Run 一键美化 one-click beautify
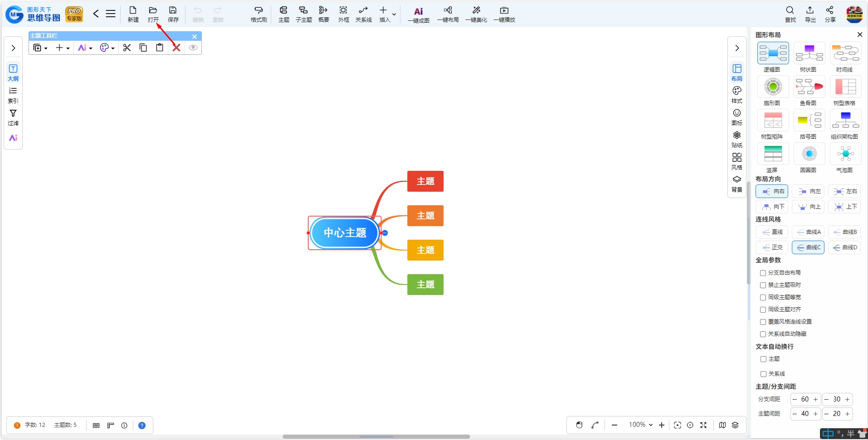This screenshot has height=440, width=868. 476,14
